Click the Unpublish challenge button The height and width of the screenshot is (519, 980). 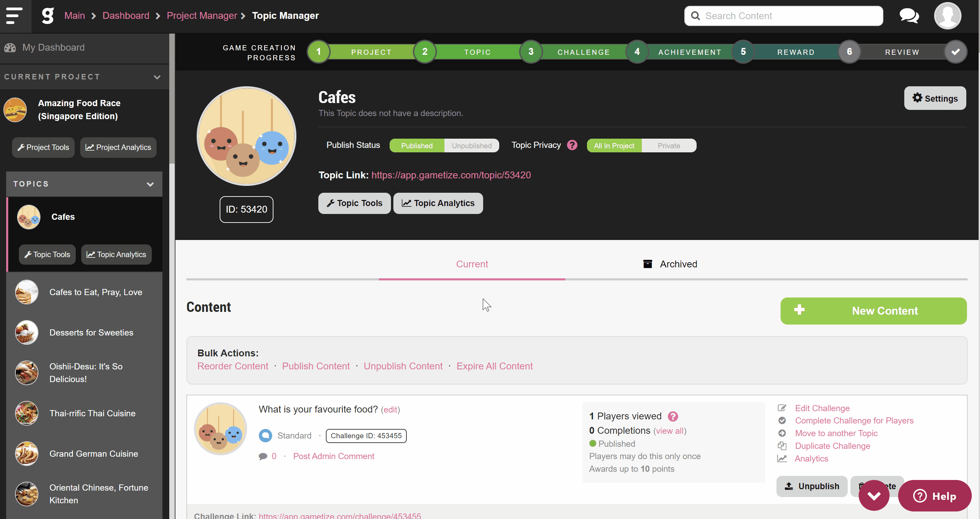pyautogui.click(x=812, y=486)
